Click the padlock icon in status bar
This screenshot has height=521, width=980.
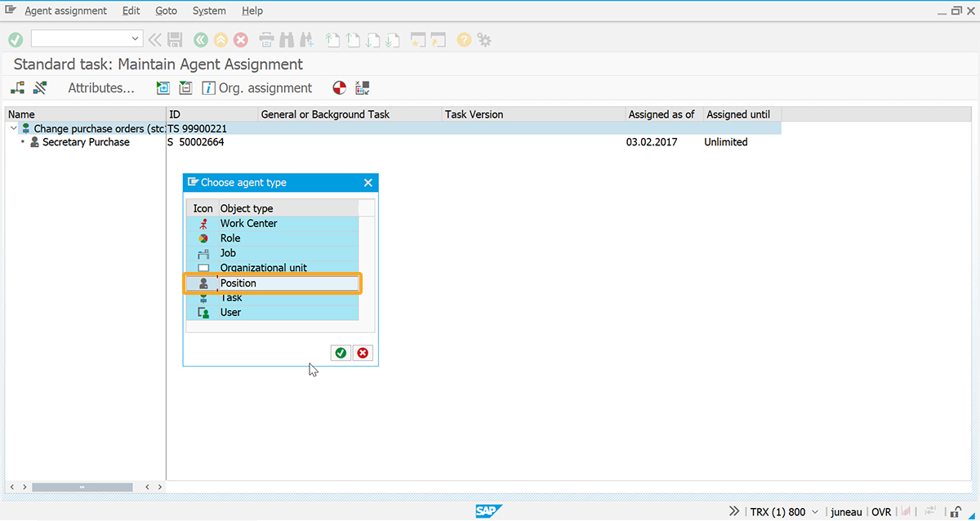point(953,512)
